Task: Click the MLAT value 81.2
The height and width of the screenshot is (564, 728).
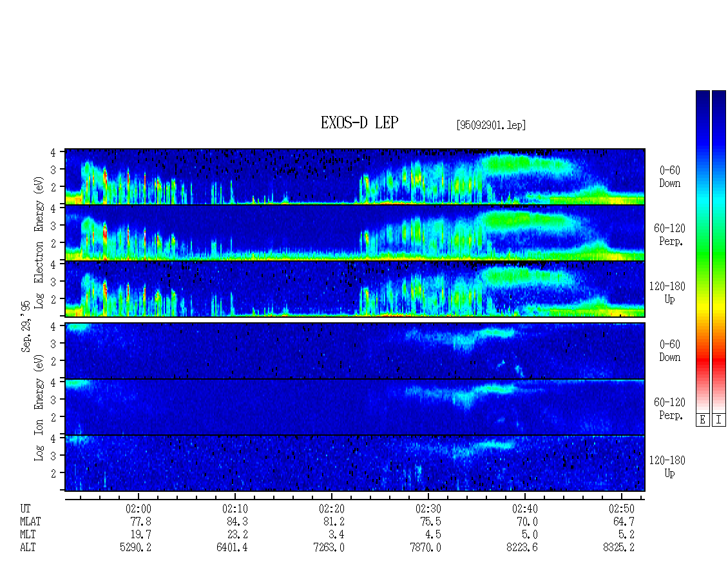Action: [x=334, y=521]
